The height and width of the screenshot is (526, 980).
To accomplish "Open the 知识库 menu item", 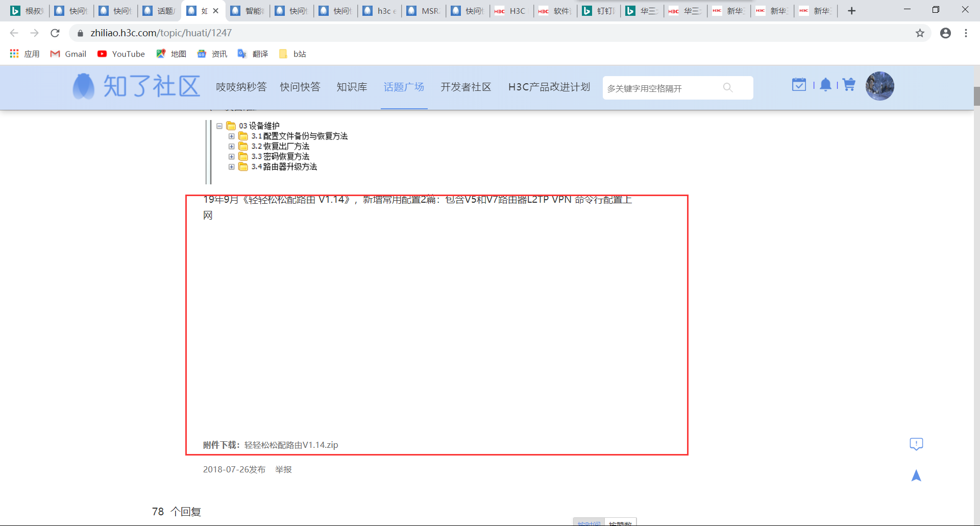I will click(x=352, y=87).
